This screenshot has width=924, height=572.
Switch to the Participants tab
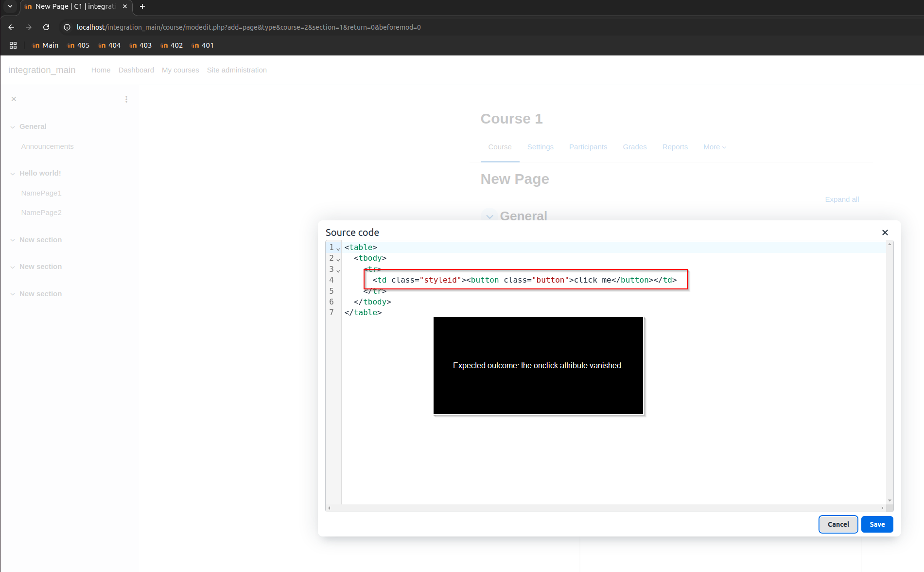point(588,147)
